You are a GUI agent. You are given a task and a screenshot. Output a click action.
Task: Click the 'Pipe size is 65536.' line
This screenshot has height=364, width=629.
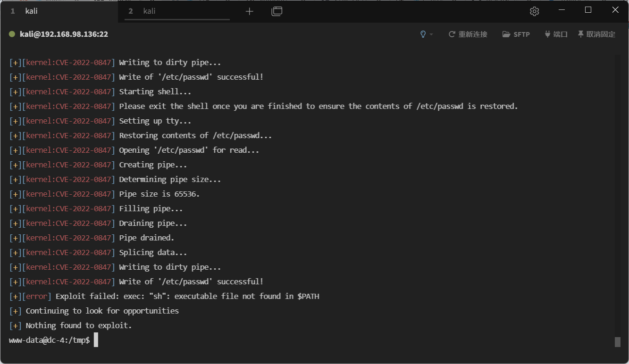(104, 194)
